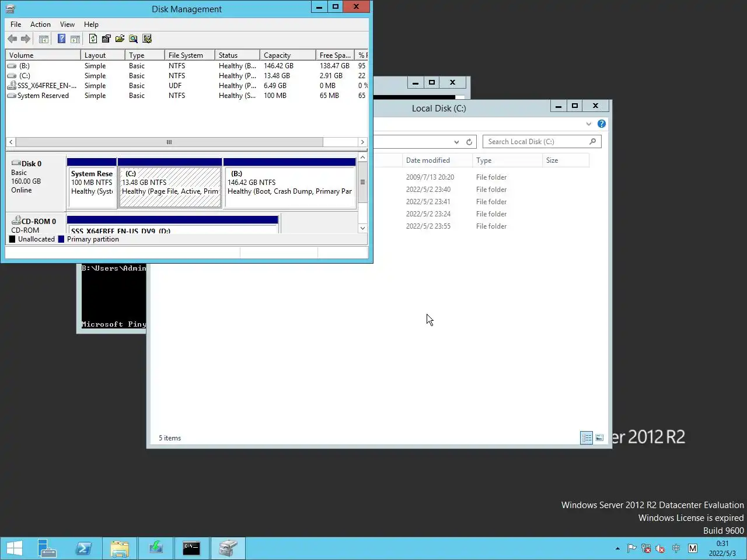Viewport: 747px width, 560px height.
Task: Click the Back arrow in Disk Management toolbar
Action: tap(12, 39)
